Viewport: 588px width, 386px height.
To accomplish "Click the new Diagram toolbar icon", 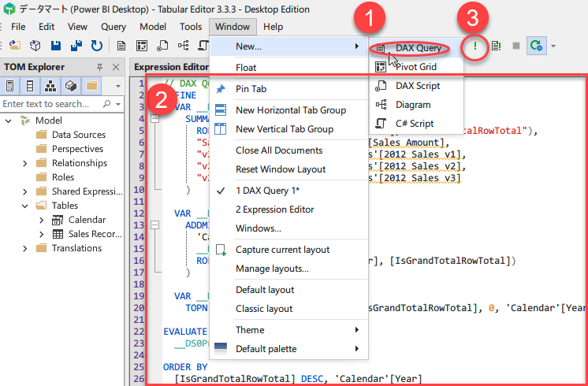I will (x=183, y=46).
